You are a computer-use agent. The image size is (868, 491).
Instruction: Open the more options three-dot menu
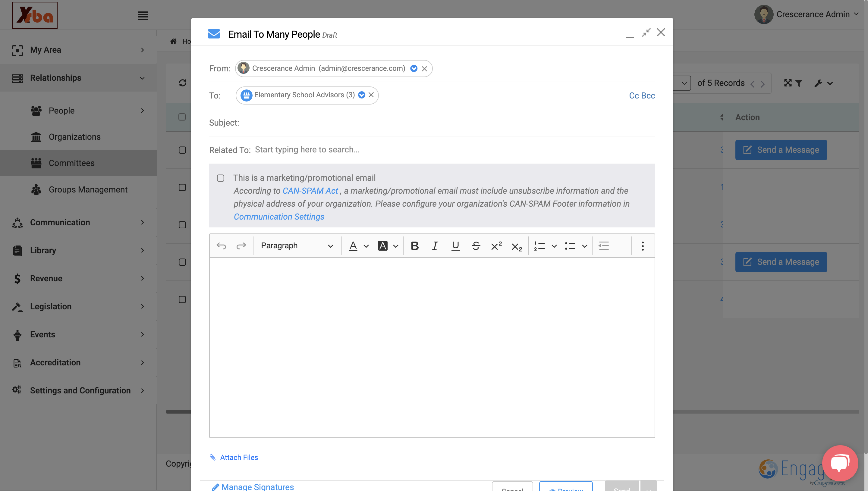tap(643, 246)
